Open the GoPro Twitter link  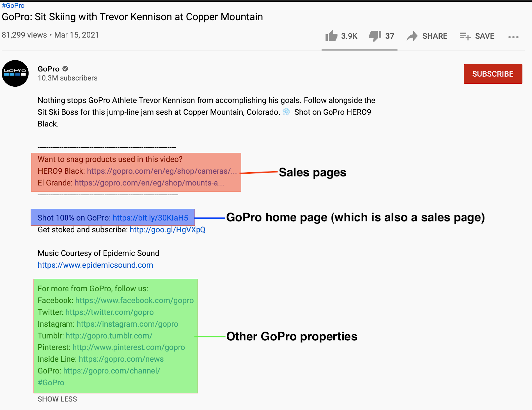pos(109,312)
